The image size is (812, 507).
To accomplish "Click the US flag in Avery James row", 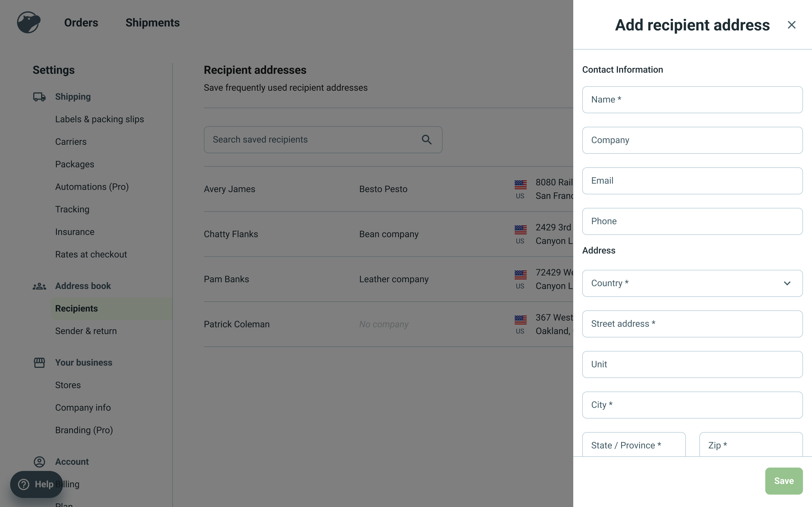I will (520, 184).
